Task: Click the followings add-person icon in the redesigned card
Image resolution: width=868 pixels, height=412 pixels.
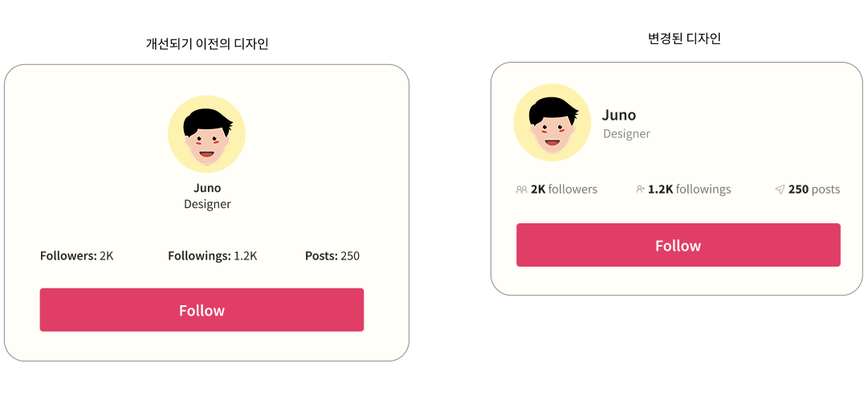Action: pyautogui.click(x=640, y=190)
